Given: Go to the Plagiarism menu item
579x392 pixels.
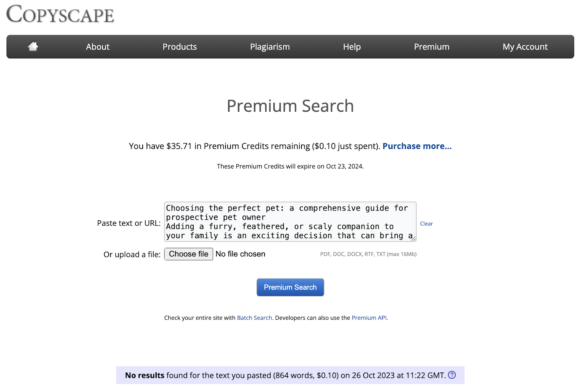Looking at the screenshot, I should [270, 47].
